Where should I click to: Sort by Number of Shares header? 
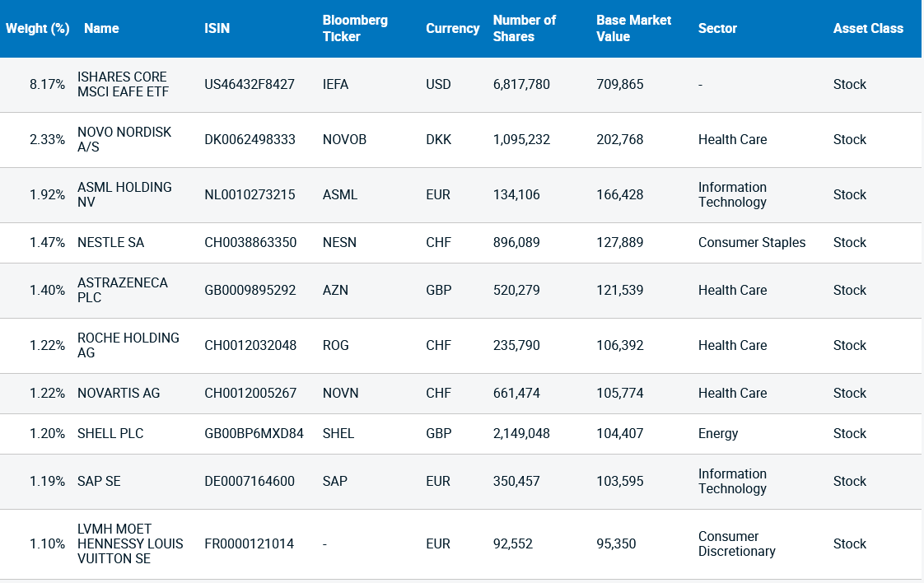coord(525,28)
